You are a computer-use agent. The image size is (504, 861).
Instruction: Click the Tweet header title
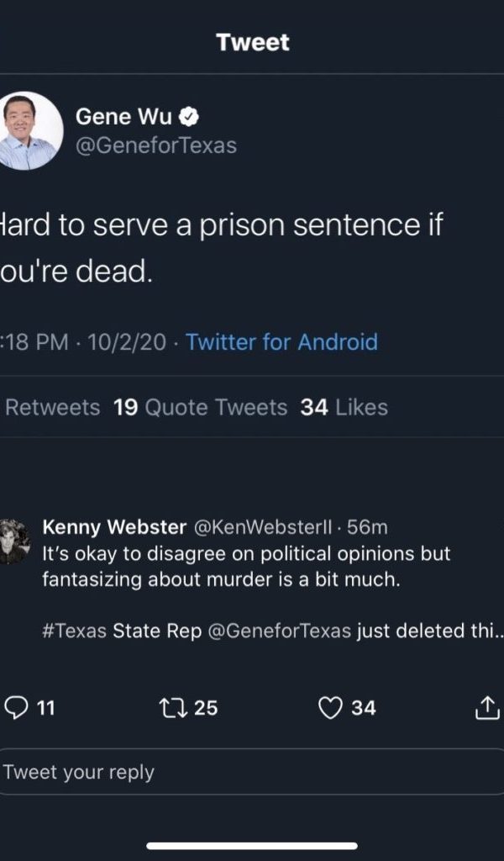point(252,42)
